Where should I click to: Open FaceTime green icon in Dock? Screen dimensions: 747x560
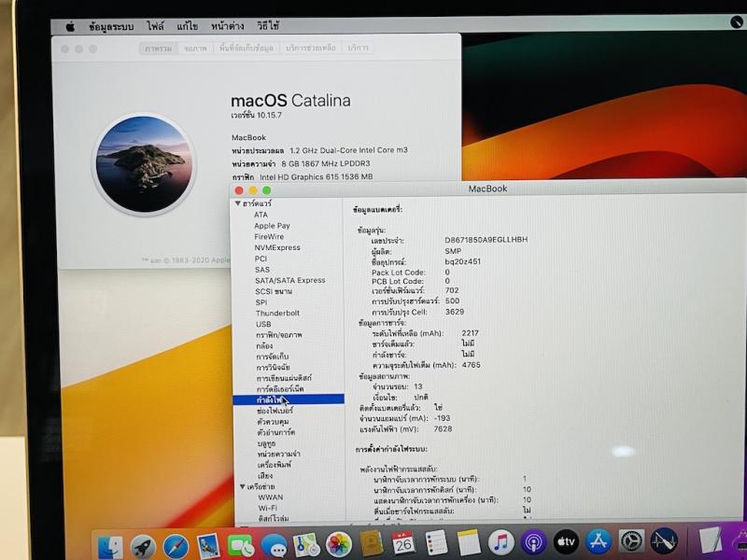pos(241,546)
